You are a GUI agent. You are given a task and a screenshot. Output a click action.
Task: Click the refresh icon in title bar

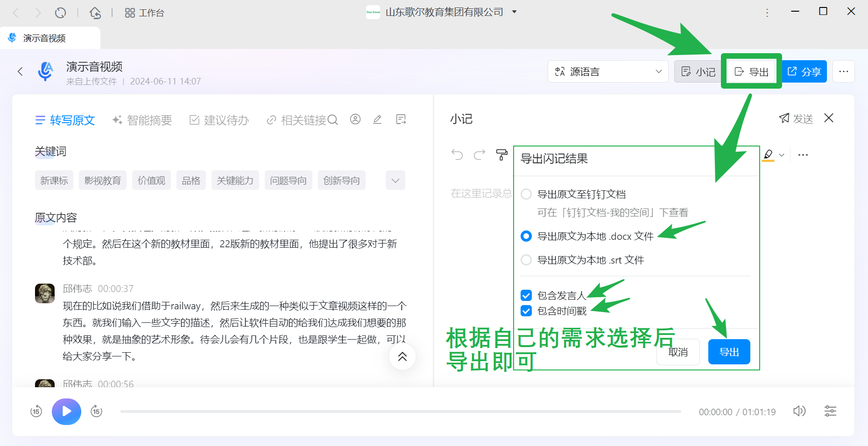(60, 13)
